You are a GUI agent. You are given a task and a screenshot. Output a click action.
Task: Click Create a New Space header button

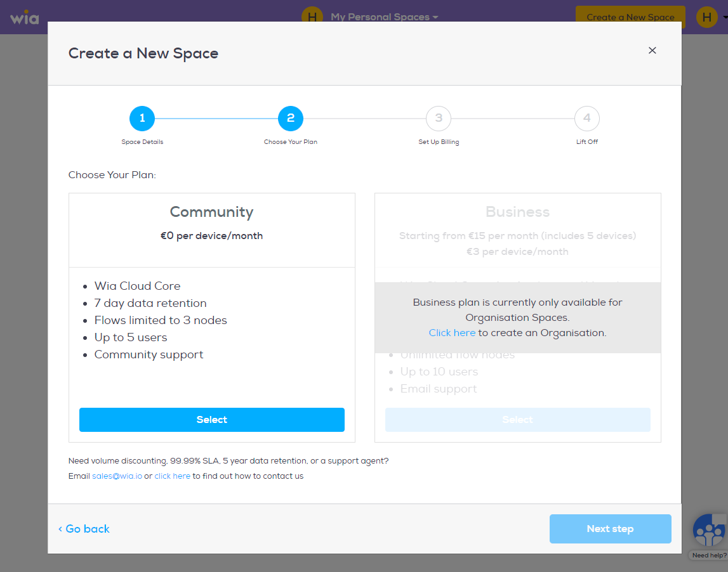click(x=630, y=16)
